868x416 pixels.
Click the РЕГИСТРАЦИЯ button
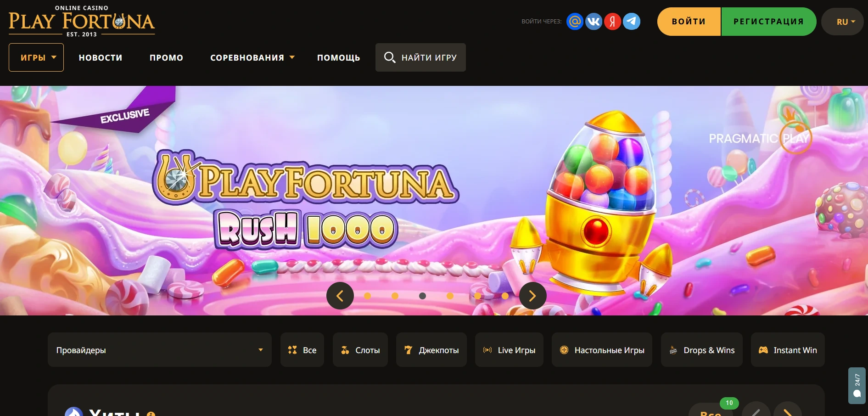[768, 22]
